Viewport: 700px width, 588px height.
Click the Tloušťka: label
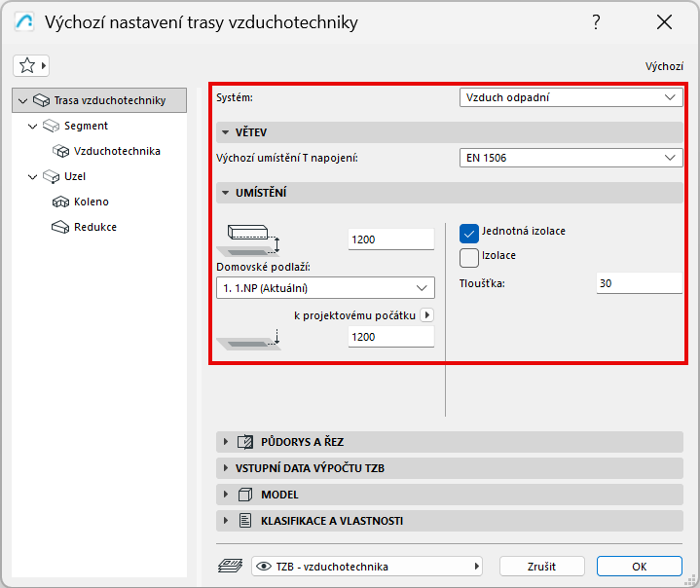tap(482, 283)
